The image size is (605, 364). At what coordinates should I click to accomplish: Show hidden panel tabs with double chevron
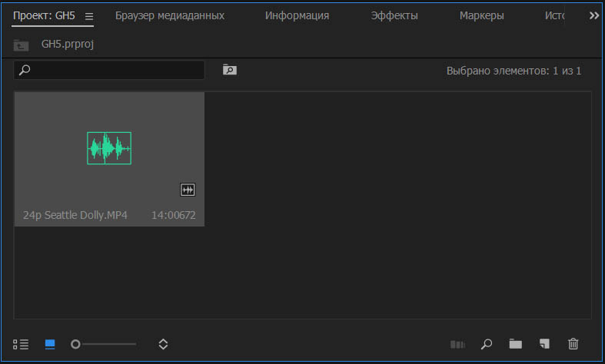[x=593, y=16]
